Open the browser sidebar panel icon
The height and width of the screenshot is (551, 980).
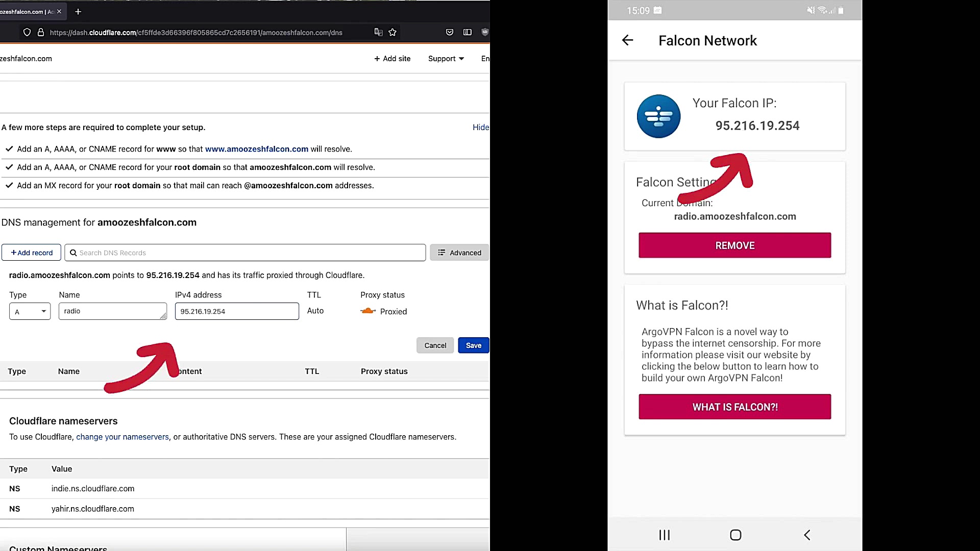[467, 32]
